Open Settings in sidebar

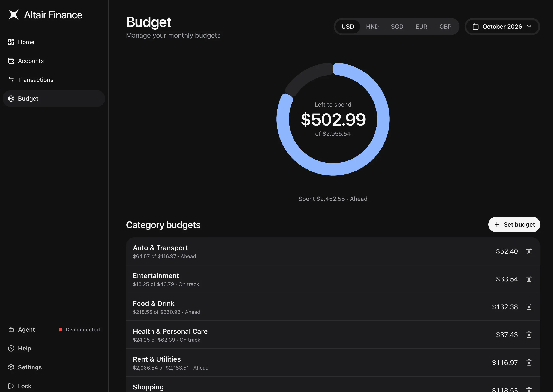(54, 367)
